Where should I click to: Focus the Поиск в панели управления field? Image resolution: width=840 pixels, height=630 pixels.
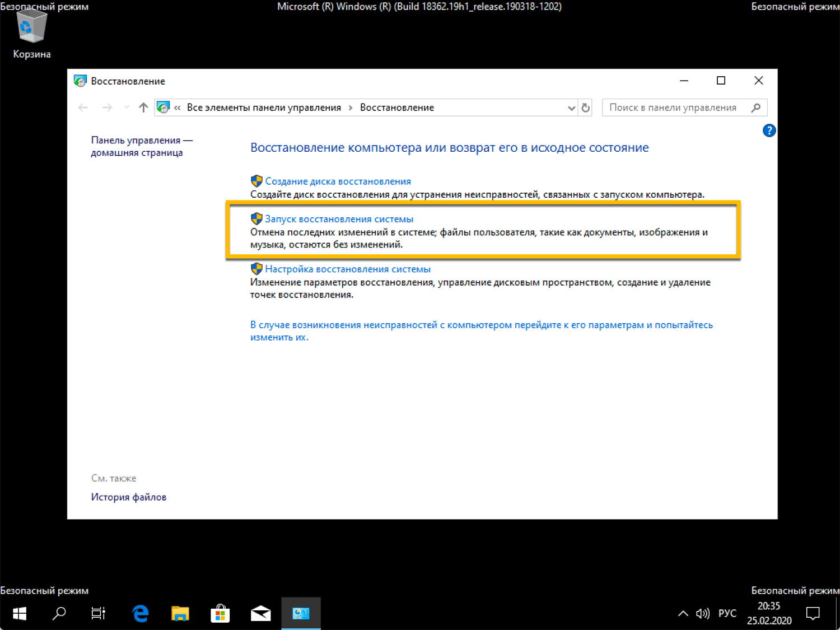(684, 108)
